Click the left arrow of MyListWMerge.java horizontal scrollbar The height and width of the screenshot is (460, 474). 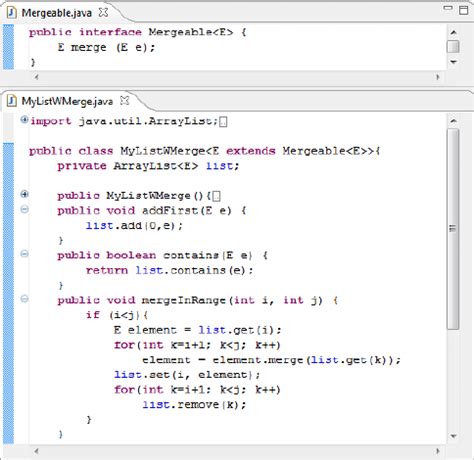pos(36,451)
